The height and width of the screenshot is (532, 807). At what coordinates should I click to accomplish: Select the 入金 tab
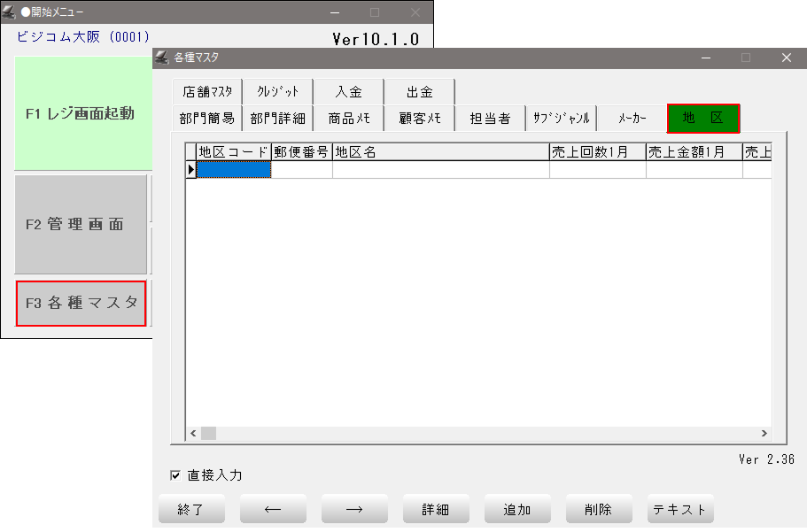(x=349, y=91)
